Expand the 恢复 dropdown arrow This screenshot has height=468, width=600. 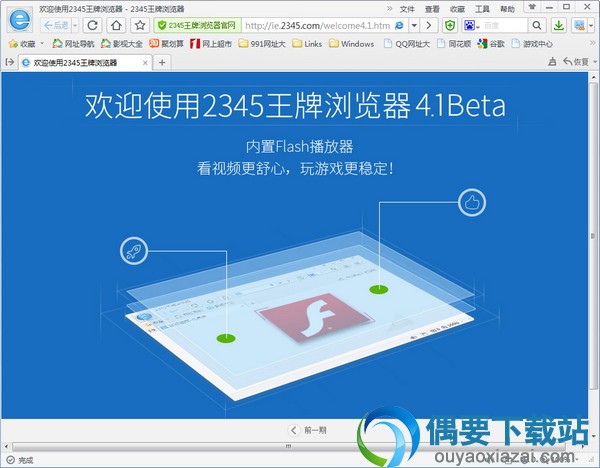594,62
